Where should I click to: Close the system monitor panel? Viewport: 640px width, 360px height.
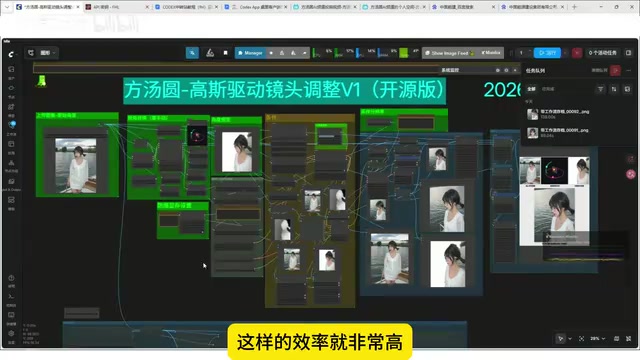(x=515, y=71)
